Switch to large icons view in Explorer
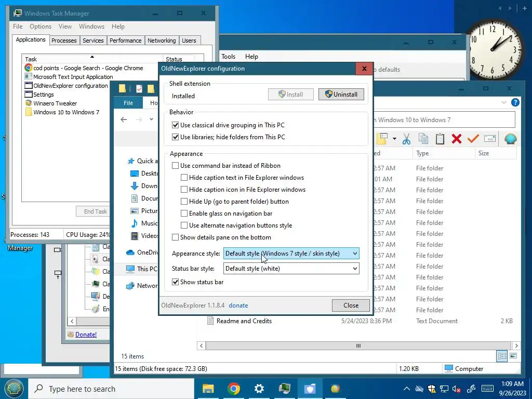This screenshot has height=399, width=532. pos(513,356)
